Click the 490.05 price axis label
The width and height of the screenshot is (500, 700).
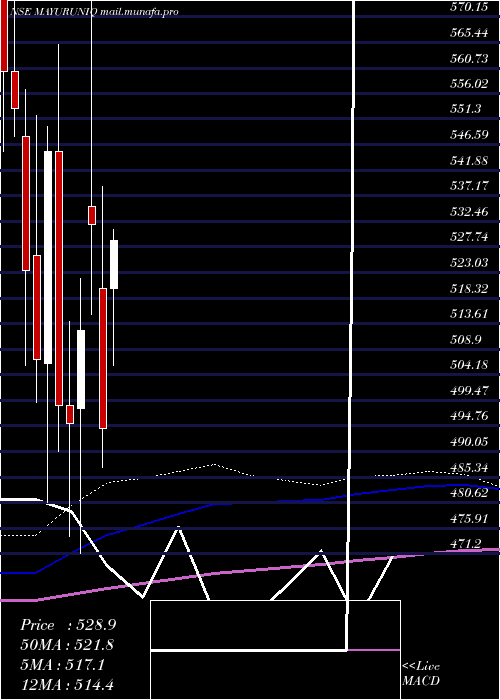coord(469,442)
